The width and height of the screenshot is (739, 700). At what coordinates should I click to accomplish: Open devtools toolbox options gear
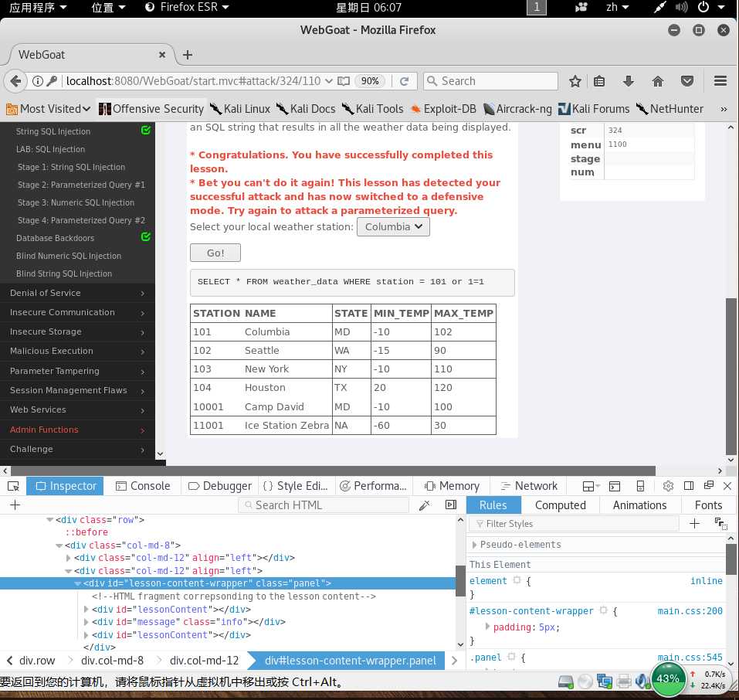tap(668, 486)
